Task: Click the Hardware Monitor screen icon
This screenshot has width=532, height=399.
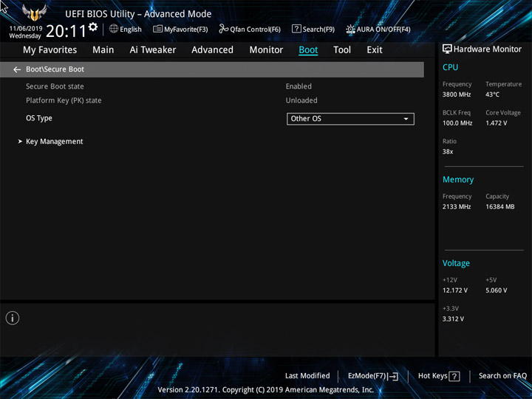Action: pos(447,49)
